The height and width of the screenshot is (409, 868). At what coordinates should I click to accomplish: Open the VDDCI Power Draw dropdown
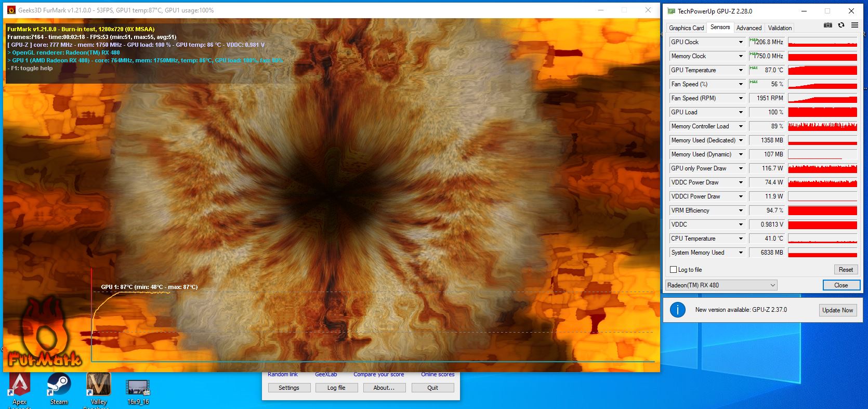pyautogui.click(x=741, y=196)
